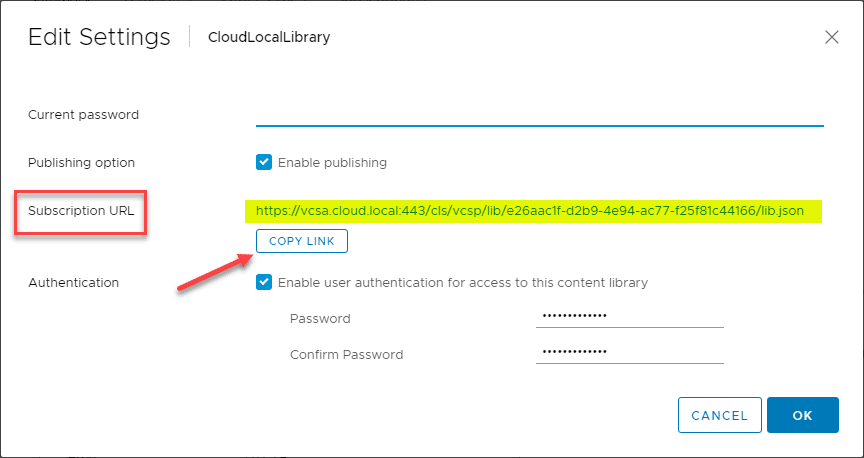Click the 'Enable user authentication' label text
This screenshot has height=458, width=864.
tap(462, 282)
